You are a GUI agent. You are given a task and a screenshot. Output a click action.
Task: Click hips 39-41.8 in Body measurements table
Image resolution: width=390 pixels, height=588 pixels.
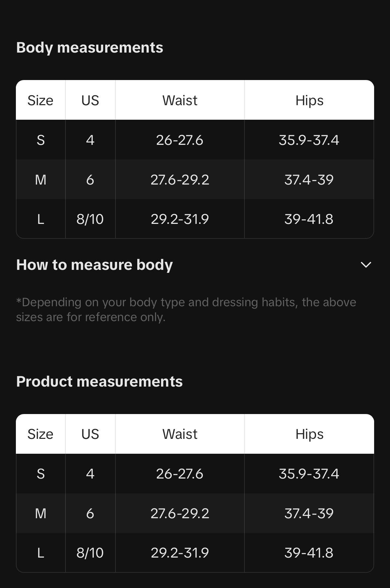[x=309, y=219]
